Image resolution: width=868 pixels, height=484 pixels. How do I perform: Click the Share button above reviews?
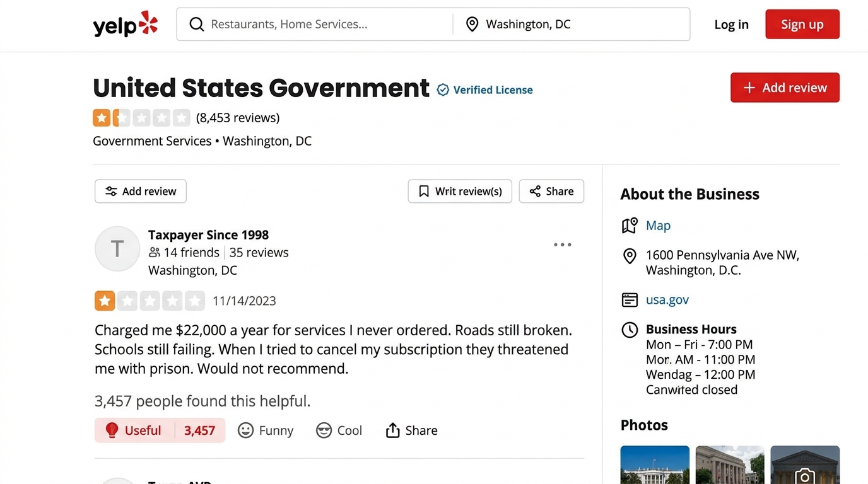click(551, 192)
